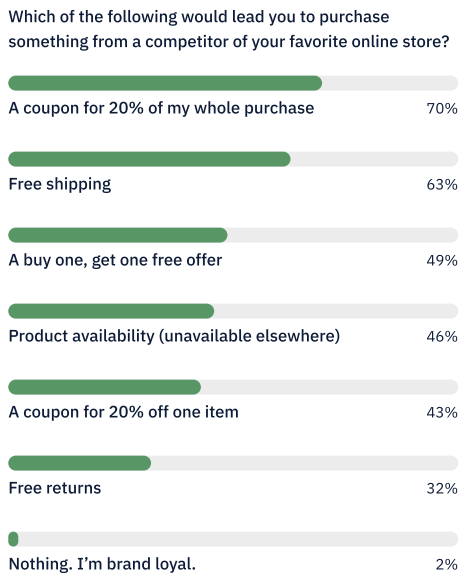Click the 70% value label
Image resolution: width=469 pixels, height=584 pixels.
coord(442,109)
